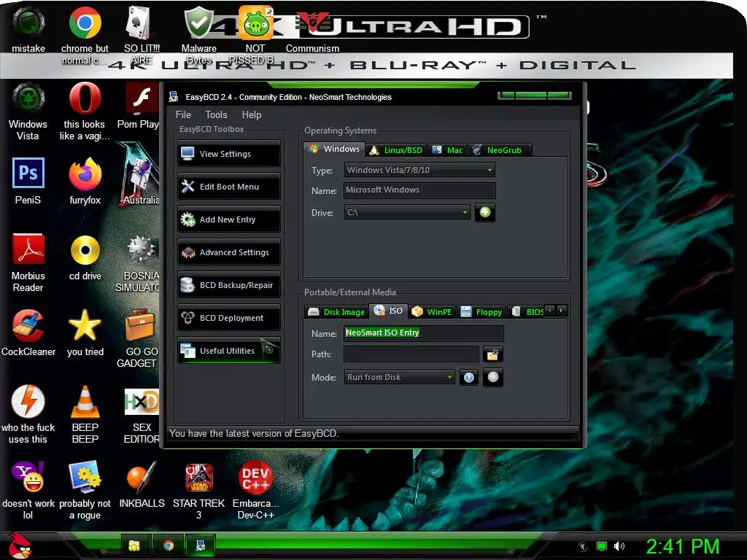Switch to the WinPE tab
The width and height of the screenshot is (747, 560).
(432, 312)
